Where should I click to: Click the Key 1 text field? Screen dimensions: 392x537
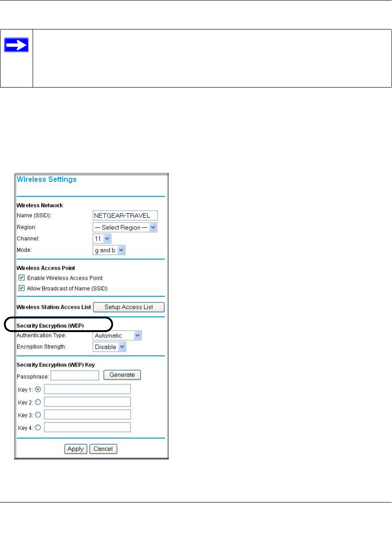click(87, 389)
